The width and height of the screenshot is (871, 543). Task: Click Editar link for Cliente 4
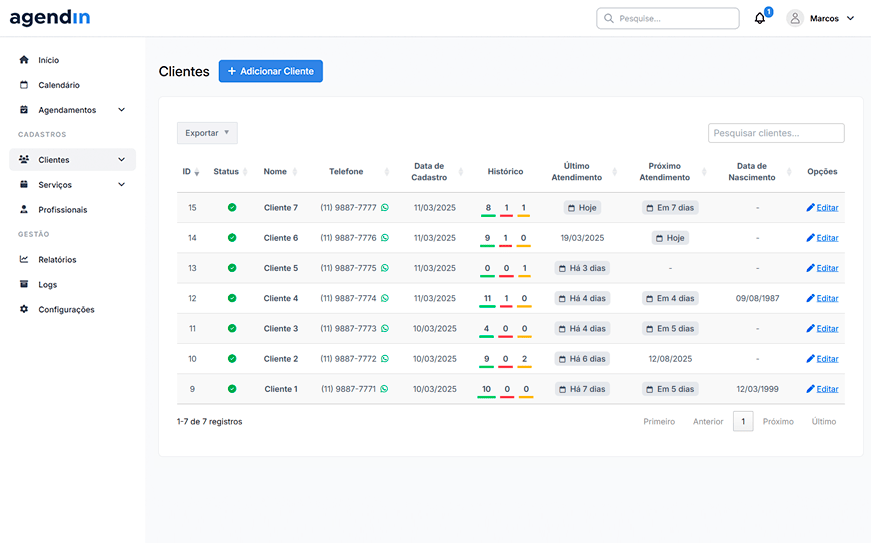point(827,298)
